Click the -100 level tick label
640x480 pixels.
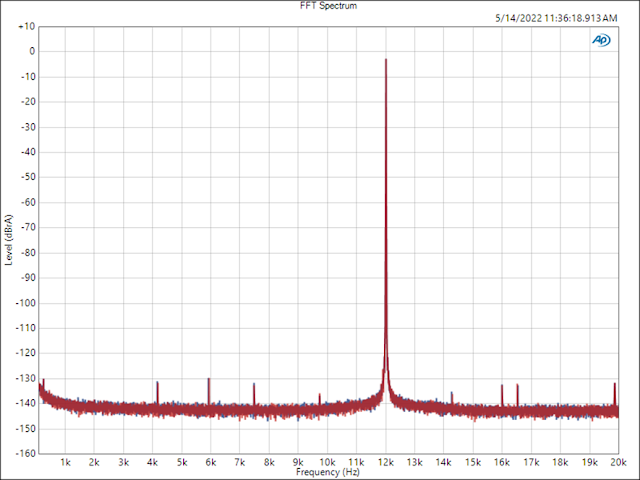tap(25, 303)
